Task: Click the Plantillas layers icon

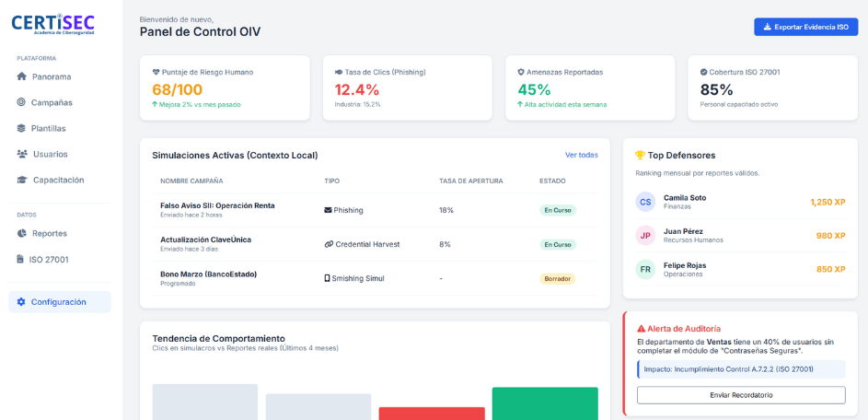Action: [22, 128]
